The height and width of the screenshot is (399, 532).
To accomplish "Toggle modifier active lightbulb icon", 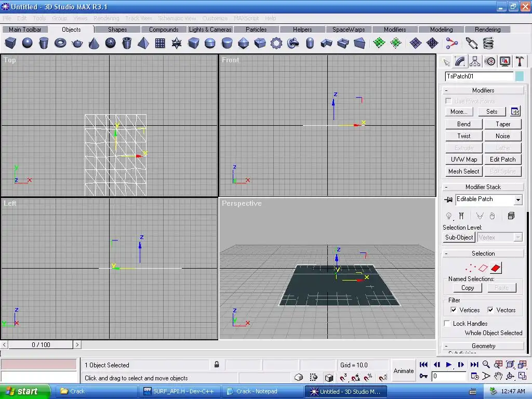I will coord(449,216).
